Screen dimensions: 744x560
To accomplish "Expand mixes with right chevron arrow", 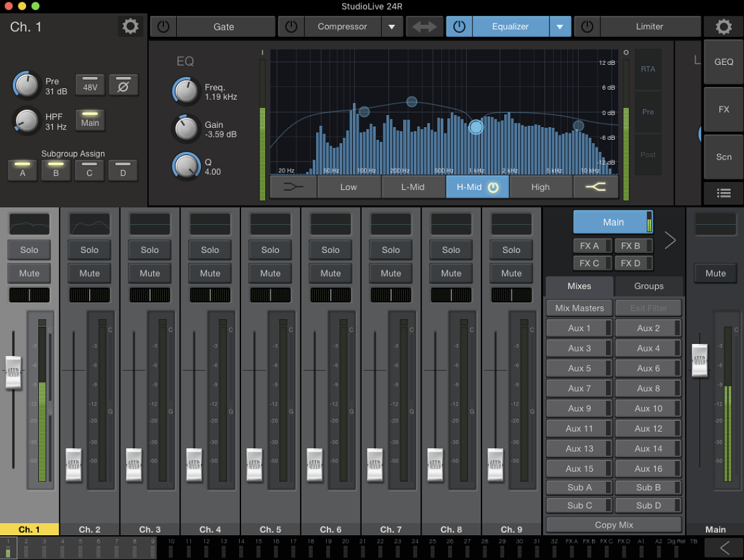I will [x=670, y=240].
